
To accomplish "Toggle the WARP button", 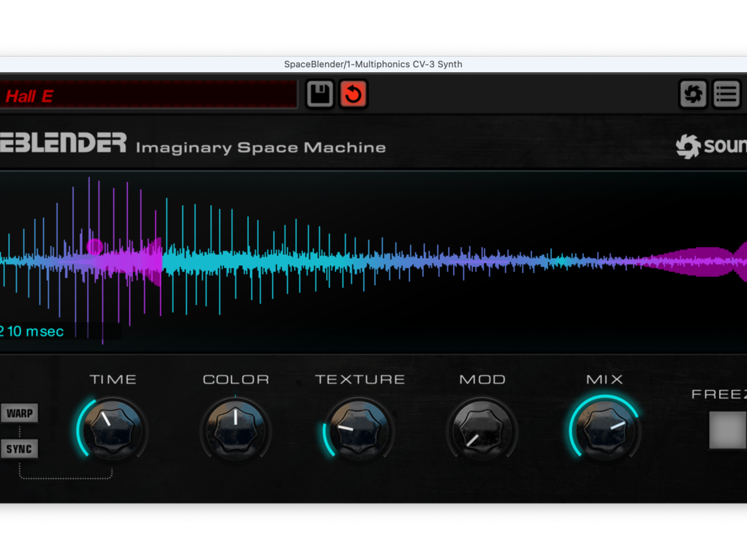I will pyautogui.click(x=19, y=413).
